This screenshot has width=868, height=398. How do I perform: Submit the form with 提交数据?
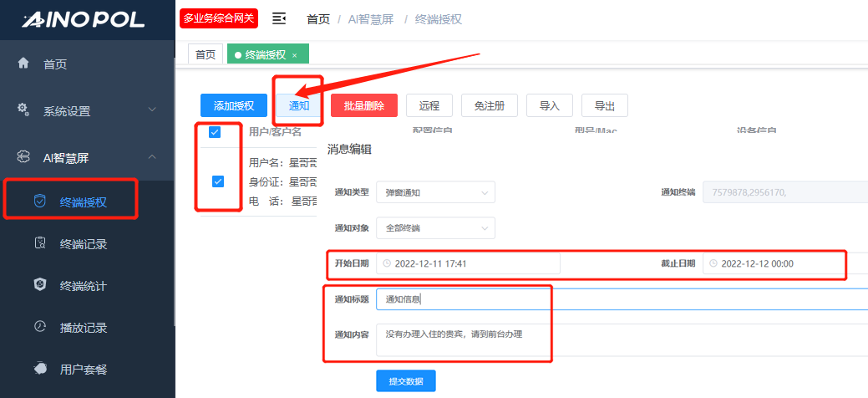point(405,381)
